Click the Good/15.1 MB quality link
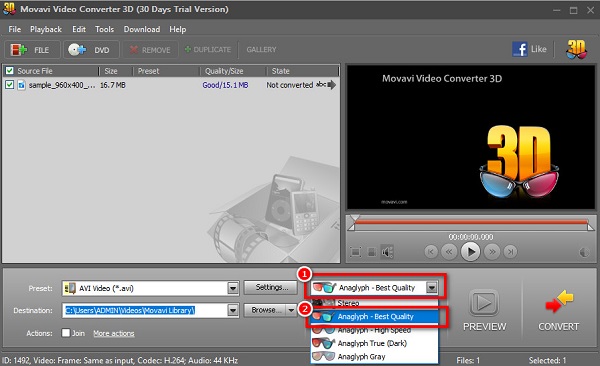The image size is (600, 366). pos(225,85)
